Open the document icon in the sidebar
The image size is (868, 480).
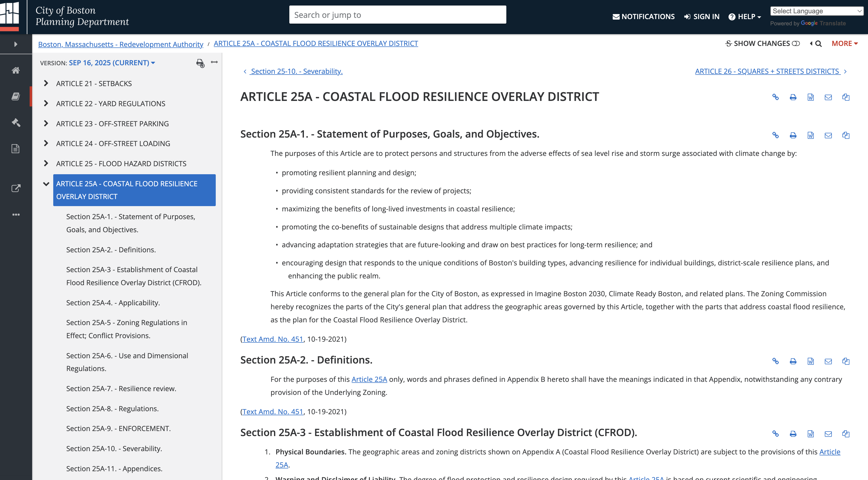[x=16, y=148]
